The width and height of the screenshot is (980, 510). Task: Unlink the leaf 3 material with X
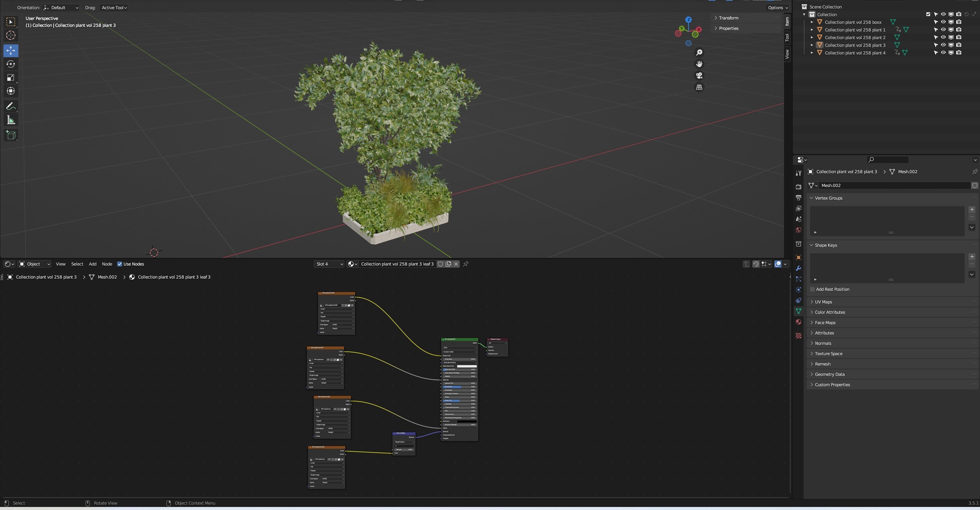coord(456,264)
